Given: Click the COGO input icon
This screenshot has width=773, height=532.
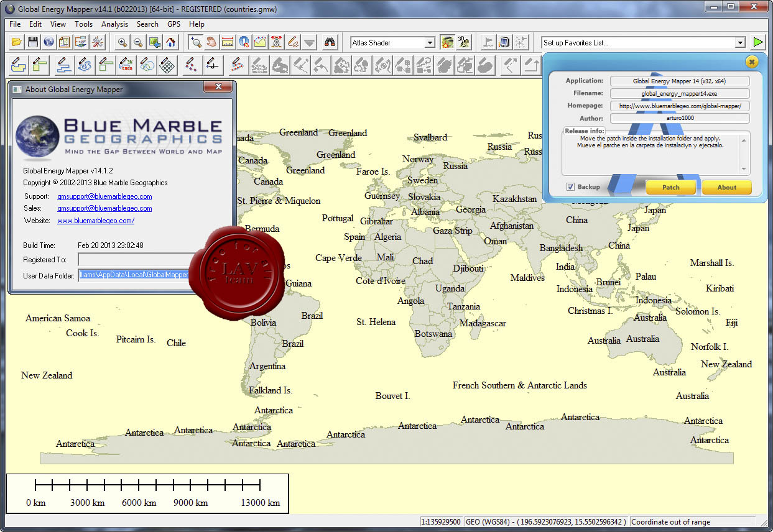Looking at the screenshot, I should click(126, 65).
